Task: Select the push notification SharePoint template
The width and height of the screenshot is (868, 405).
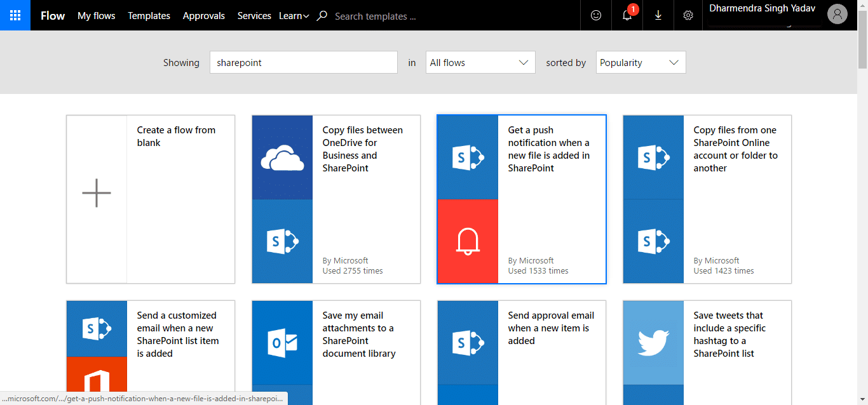Action: point(522,199)
